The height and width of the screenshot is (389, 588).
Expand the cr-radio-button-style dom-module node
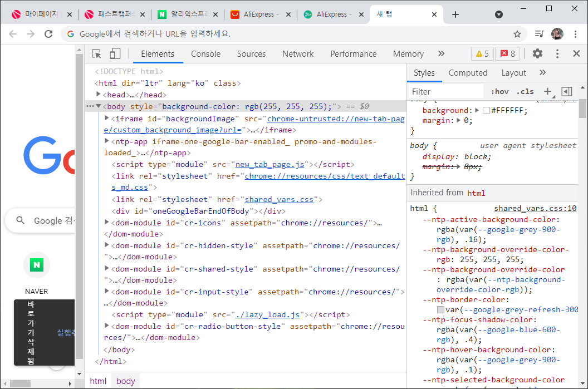pos(107,326)
